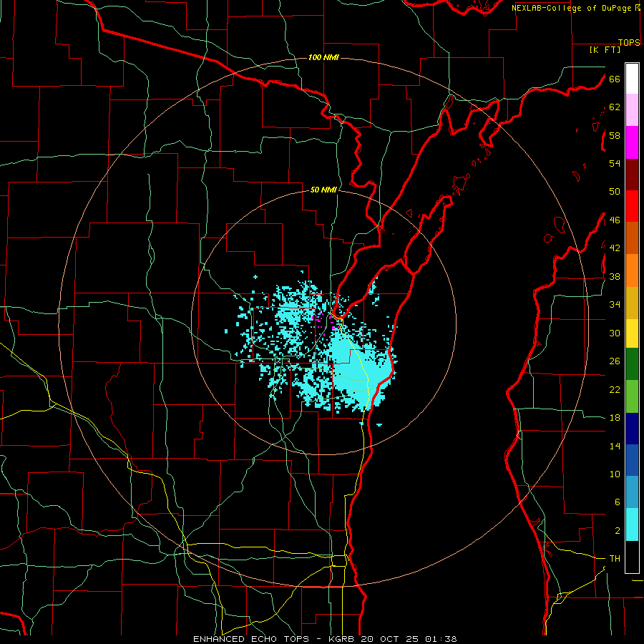
Task: Click the legend value 54
Action: (x=615, y=163)
